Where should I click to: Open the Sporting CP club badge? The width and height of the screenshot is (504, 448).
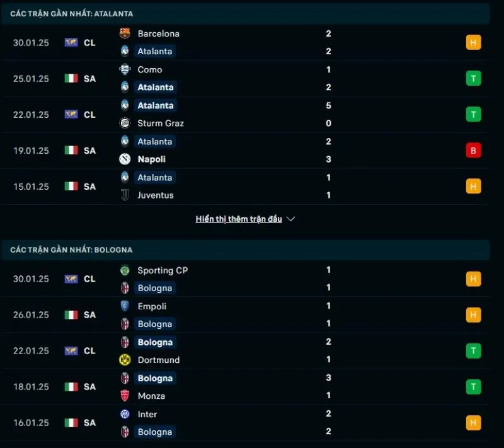pyautogui.click(x=125, y=270)
